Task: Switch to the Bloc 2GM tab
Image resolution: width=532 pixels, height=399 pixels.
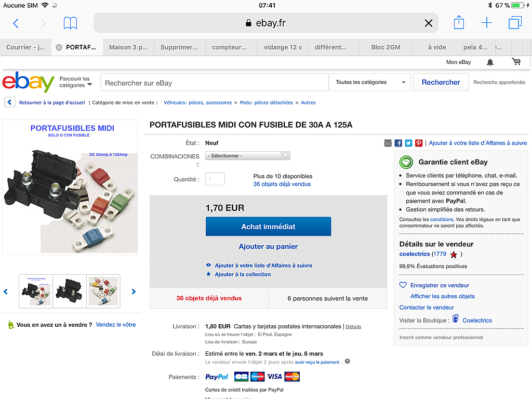Action: coord(385,47)
